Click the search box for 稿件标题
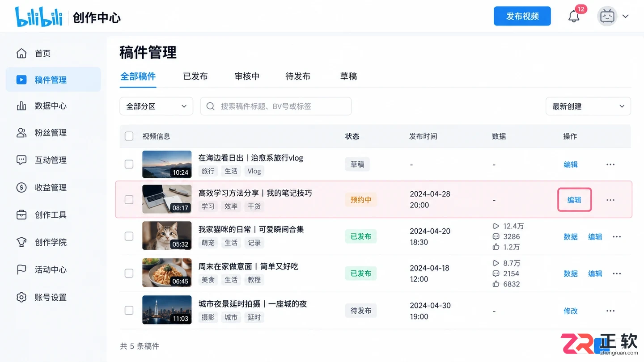Viewport: 644px width, 362px height. [x=276, y=106]
